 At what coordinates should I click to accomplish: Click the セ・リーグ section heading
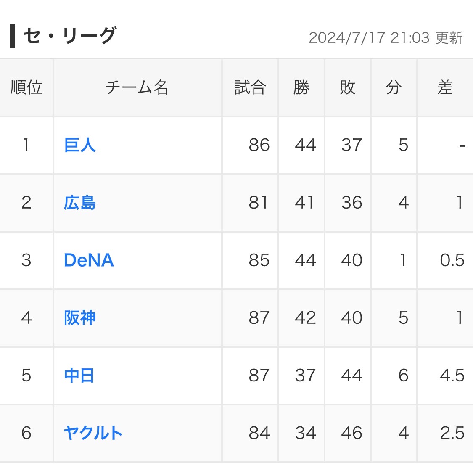(69, 36)
